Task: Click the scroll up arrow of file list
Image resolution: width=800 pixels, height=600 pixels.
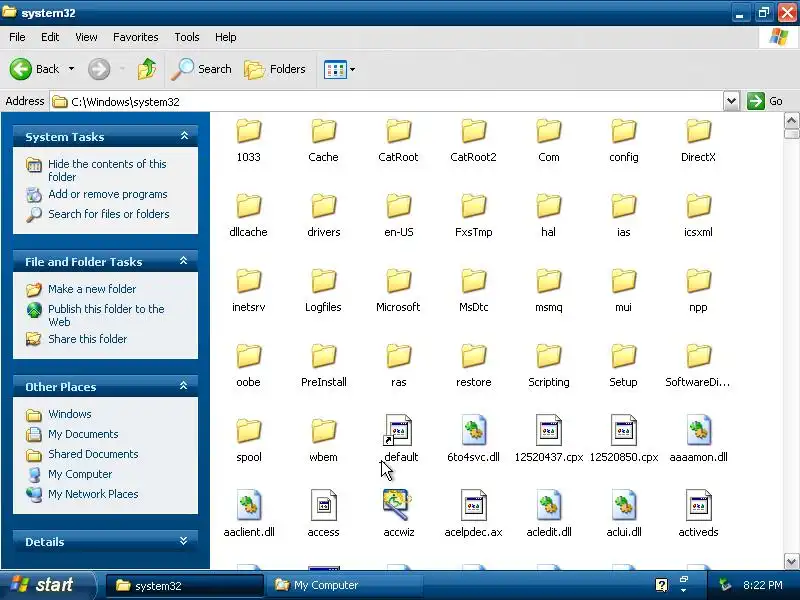Action: coord(791,121)
